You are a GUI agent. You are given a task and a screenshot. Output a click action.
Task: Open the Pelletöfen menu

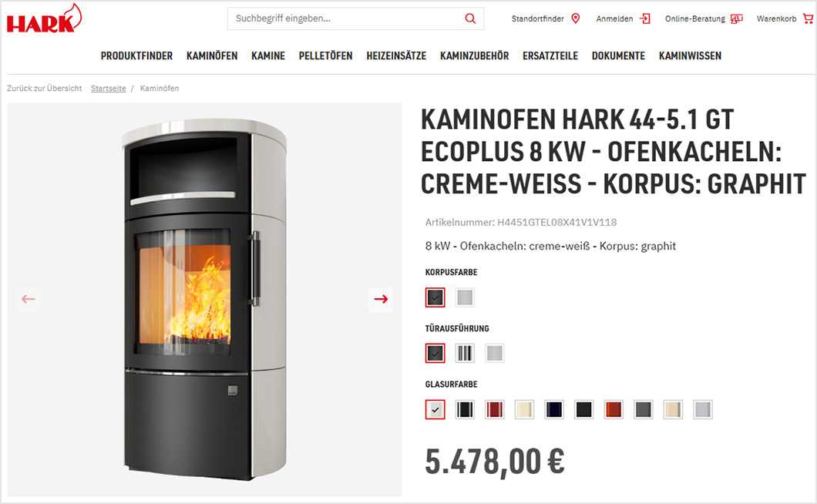click(x=326, y=55)
